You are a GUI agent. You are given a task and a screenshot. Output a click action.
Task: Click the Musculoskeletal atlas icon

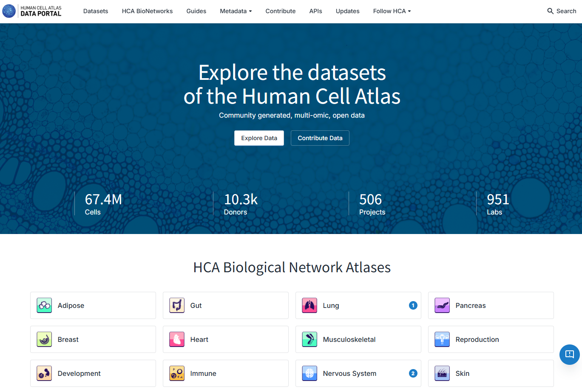click(x=309, y=339)
